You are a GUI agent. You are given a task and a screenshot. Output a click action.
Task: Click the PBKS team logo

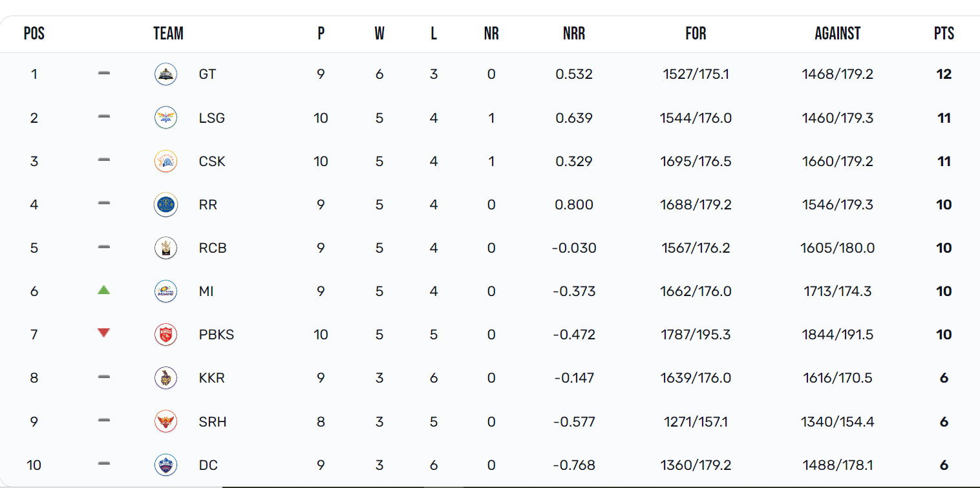165,334
